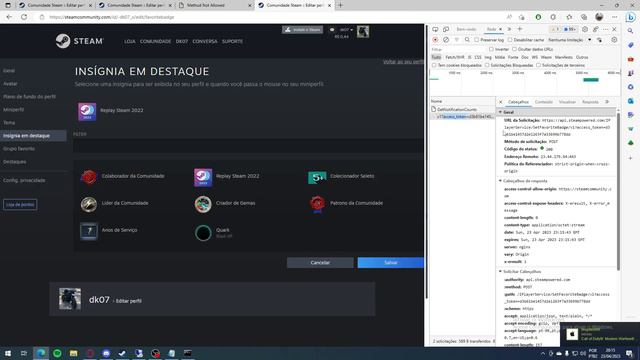Click the clear network log icon
Screen dimensions: 640x360
446,40
